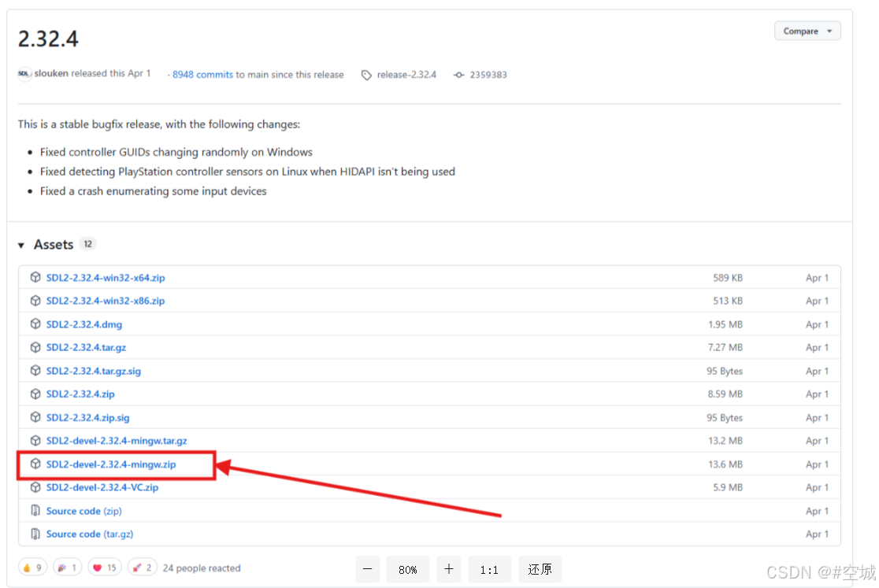Download SDL2-2.32.4.tar.gz.sig
879x588 pixels.
tap(94, 372)
